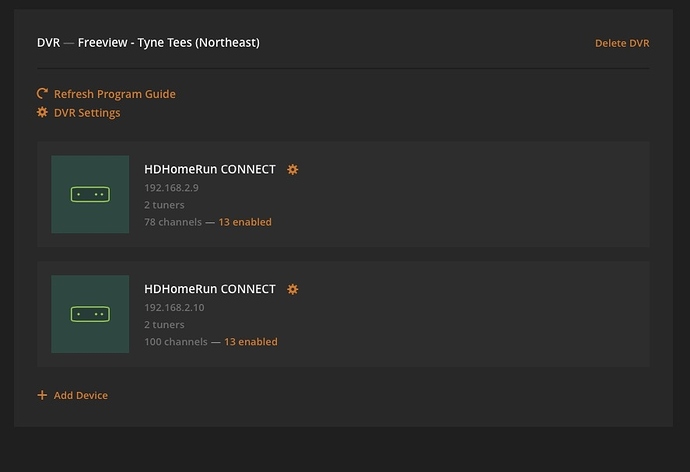Click the "78 channels" text
Screen dimensions: 690x472
[x=172, y=222]
